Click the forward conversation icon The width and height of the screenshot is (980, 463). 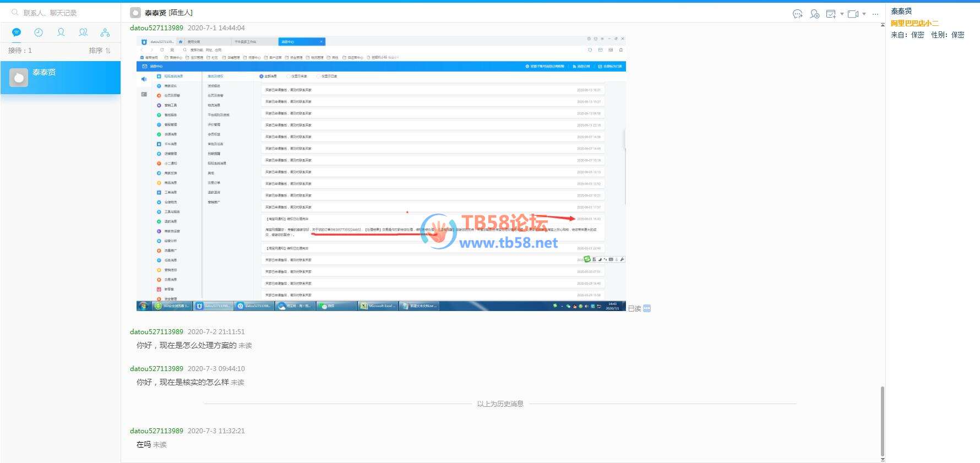pos(797,14)
